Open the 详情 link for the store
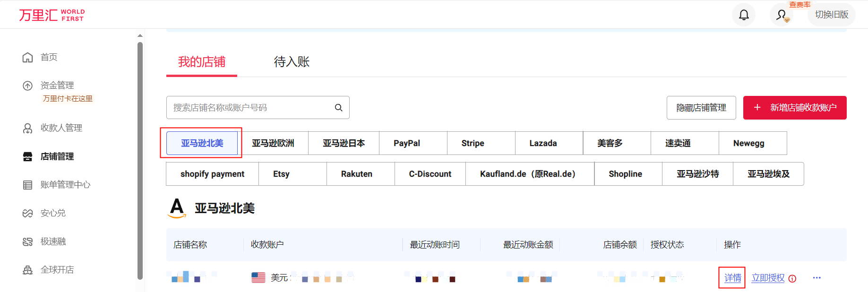 732,278
